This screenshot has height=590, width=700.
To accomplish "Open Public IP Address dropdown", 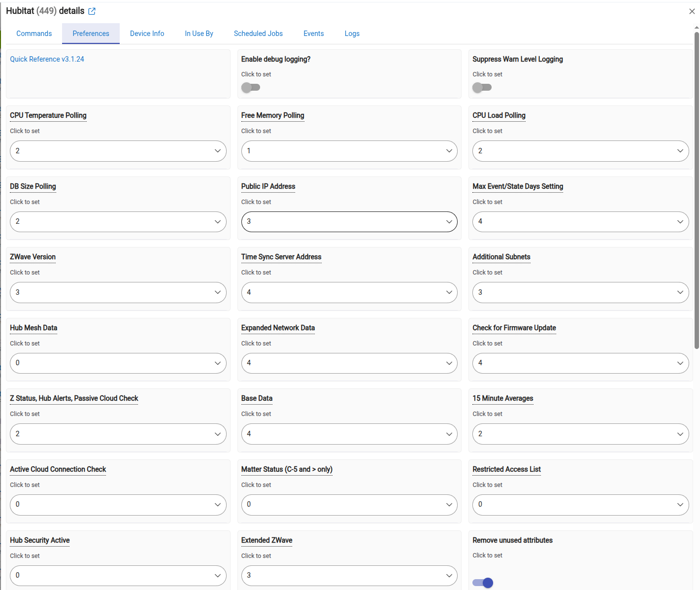I will coord(349,222).
